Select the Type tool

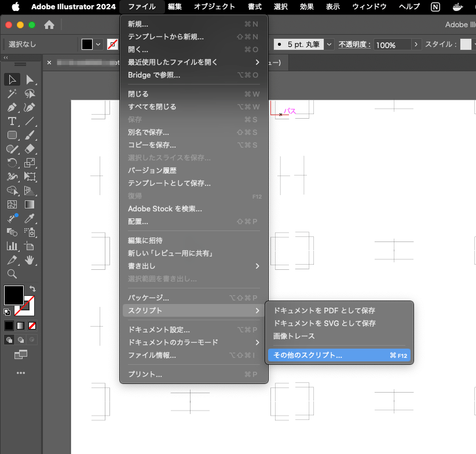coord(12,122)
